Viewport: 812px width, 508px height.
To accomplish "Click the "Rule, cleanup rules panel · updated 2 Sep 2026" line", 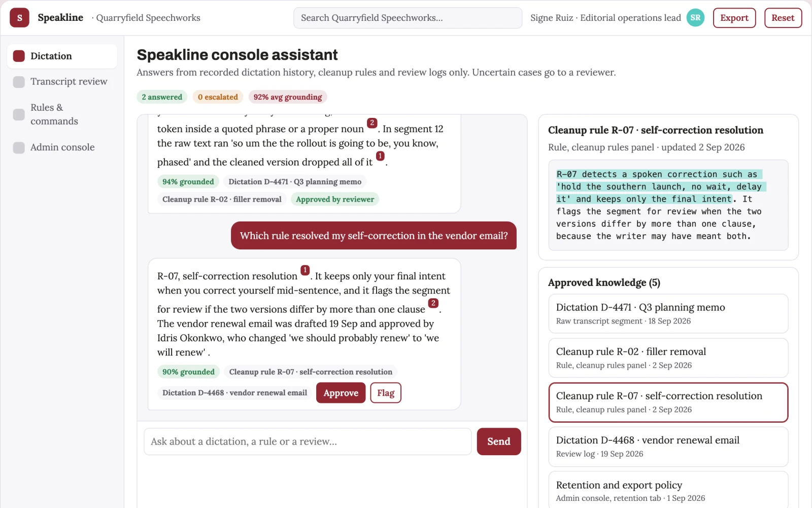I will (646, 147).
